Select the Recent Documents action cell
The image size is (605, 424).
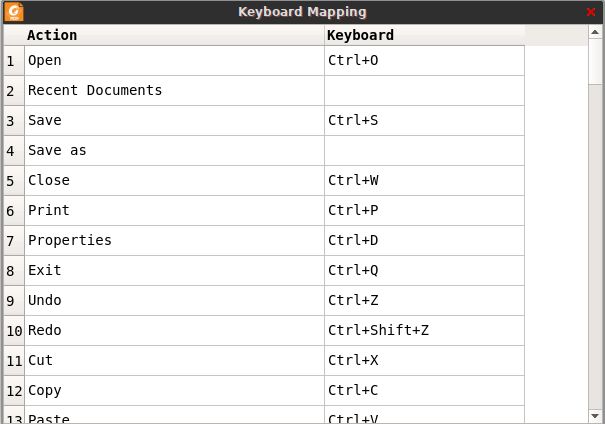pos(174,91)
